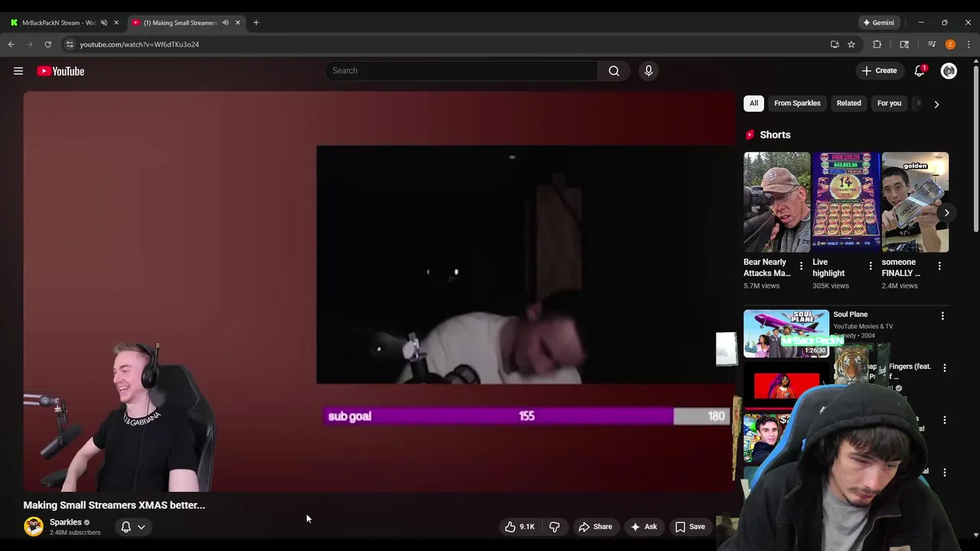Open the Sparkles channel name link
This screenshot has height=551, width=980.
65,522
